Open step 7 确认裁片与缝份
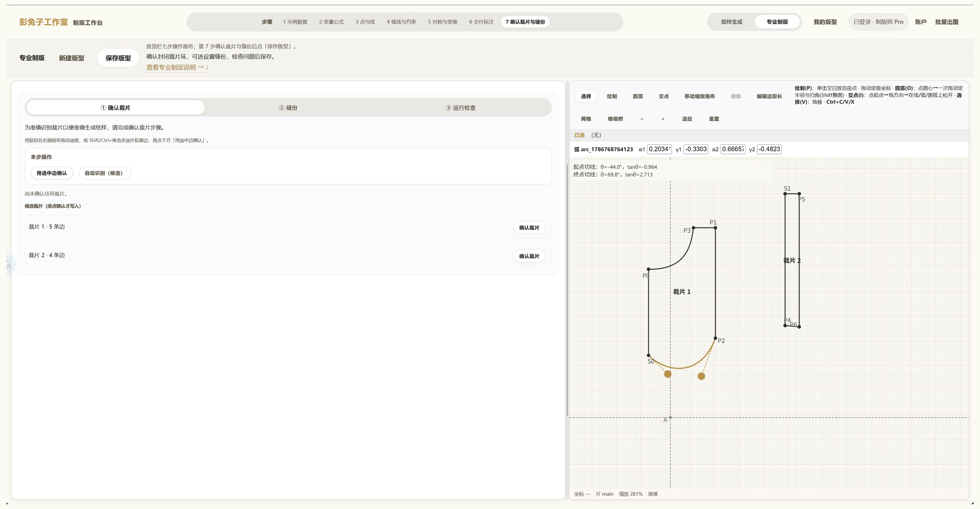Viewport: 980px width, 509px height. point(525,22)
